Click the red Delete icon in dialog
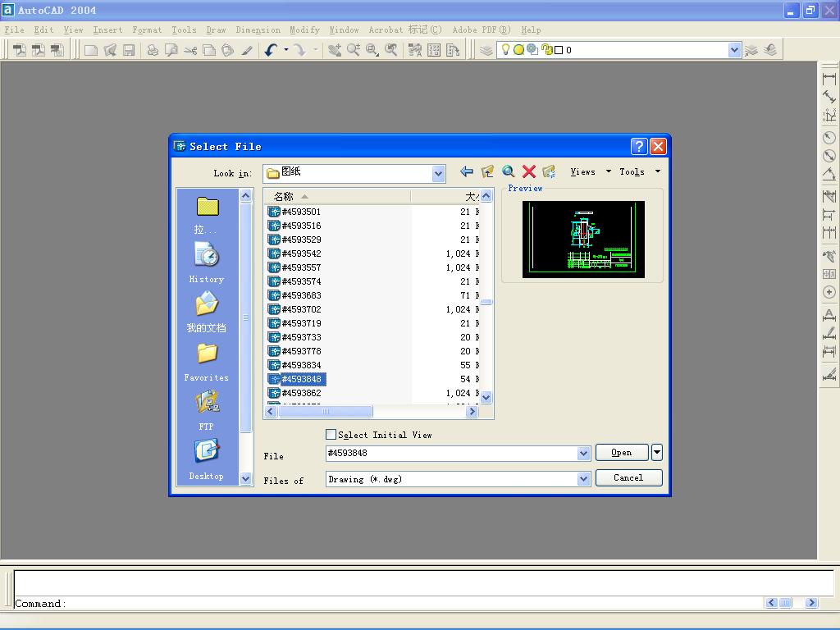 coord(529,171)
